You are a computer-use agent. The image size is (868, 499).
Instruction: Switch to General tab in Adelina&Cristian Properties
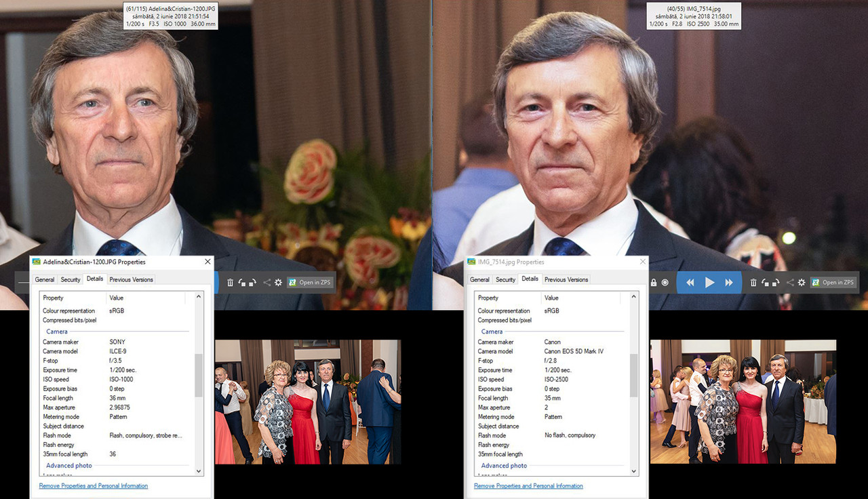point(45,279)
